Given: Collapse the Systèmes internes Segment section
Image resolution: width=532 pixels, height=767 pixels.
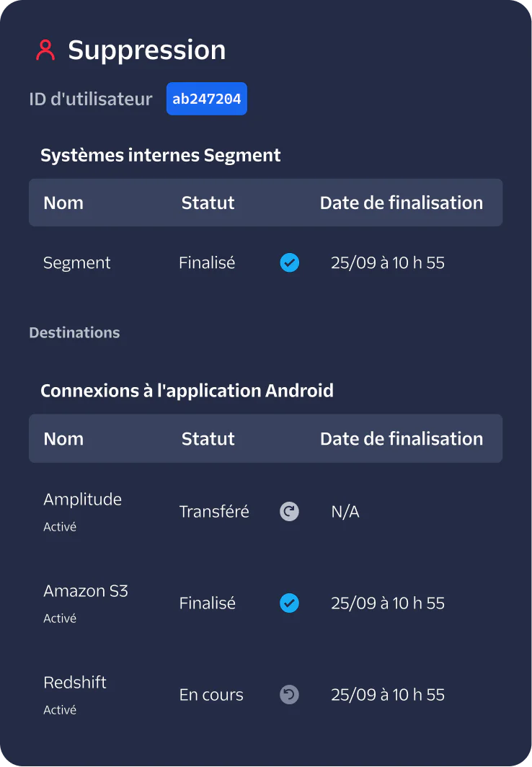Looking at the screenshot, I should pos(160,154).
